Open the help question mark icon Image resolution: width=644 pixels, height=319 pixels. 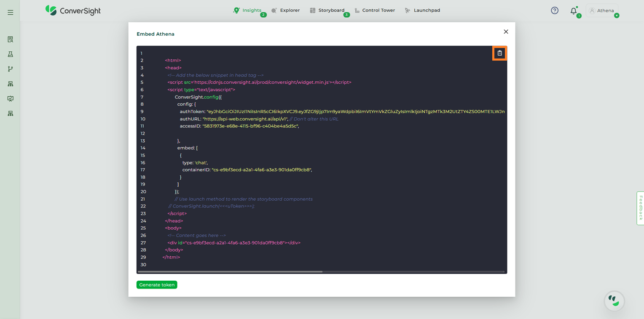pos(555,11)
